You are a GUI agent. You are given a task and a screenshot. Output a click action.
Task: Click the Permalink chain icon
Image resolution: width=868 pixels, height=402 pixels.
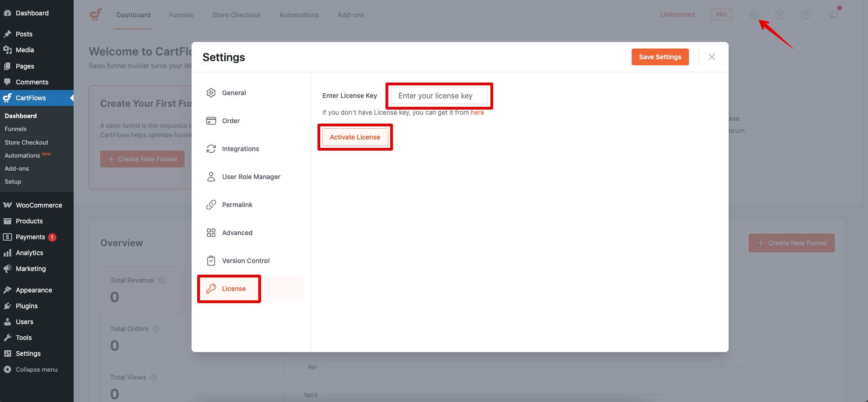click(211, 205)
